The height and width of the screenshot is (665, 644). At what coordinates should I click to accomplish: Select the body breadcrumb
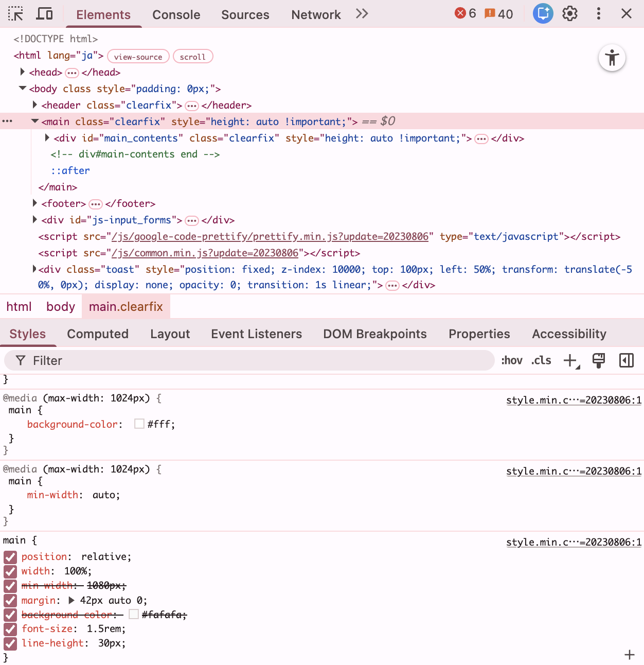point(61,307)
